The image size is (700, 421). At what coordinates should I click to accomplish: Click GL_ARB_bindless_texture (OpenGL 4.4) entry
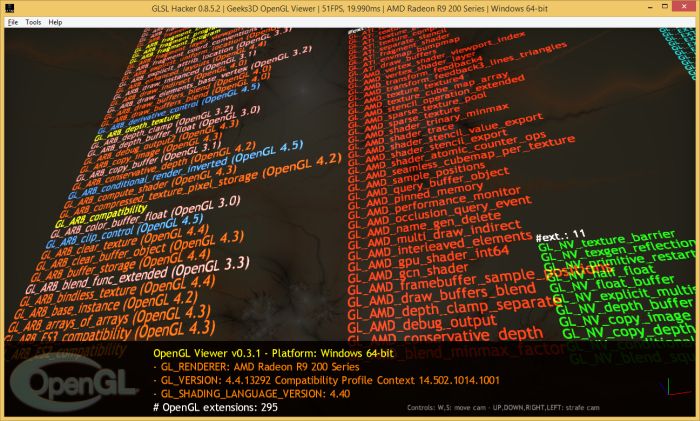pyautogui.click(x=117, y=292)
